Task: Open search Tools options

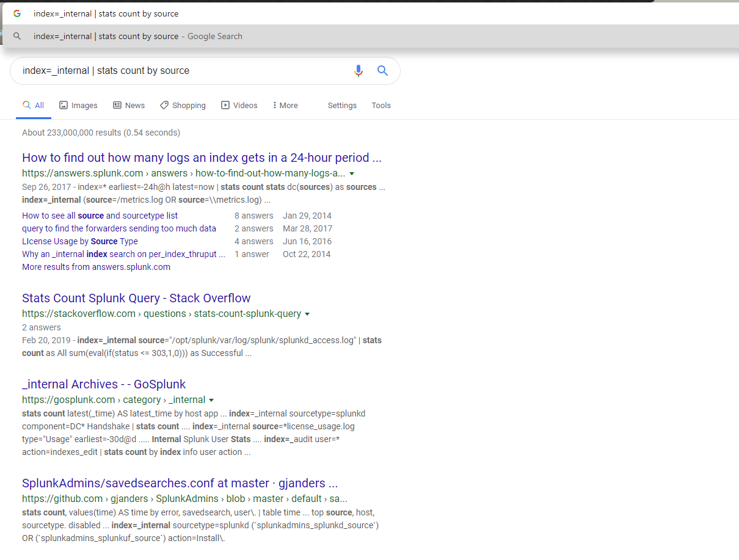Action: click(381, 106)
